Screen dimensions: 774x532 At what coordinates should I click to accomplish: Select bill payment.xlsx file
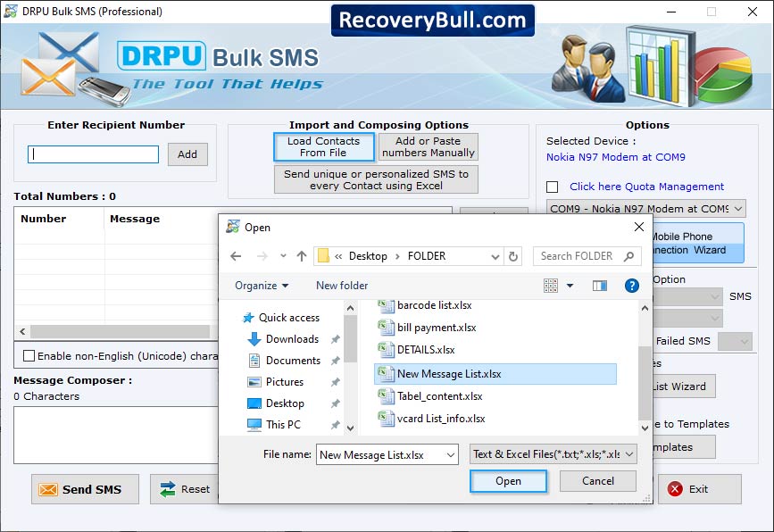click(427, 328)
